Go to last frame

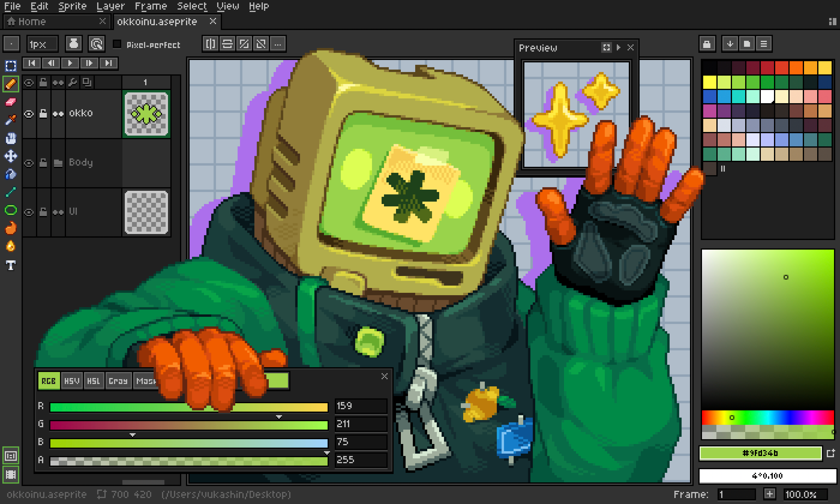109,63
